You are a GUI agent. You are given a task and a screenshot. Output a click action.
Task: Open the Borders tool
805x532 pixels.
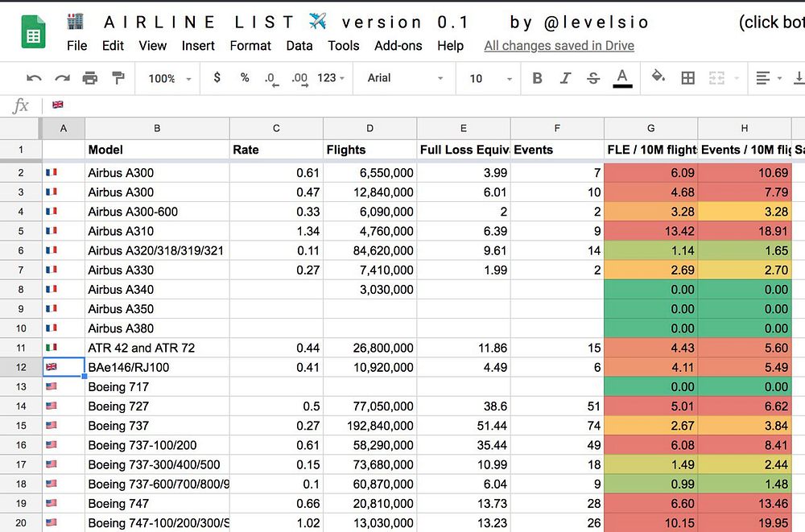[688, 78]
